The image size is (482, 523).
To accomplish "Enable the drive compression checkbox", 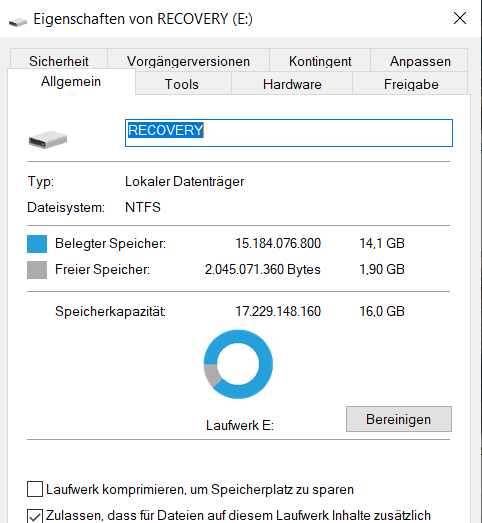I will (x=35, y=489).
